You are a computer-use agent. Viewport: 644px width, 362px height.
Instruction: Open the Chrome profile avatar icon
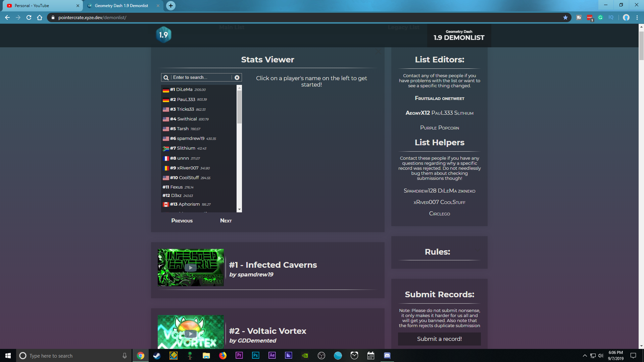[626, 17]
